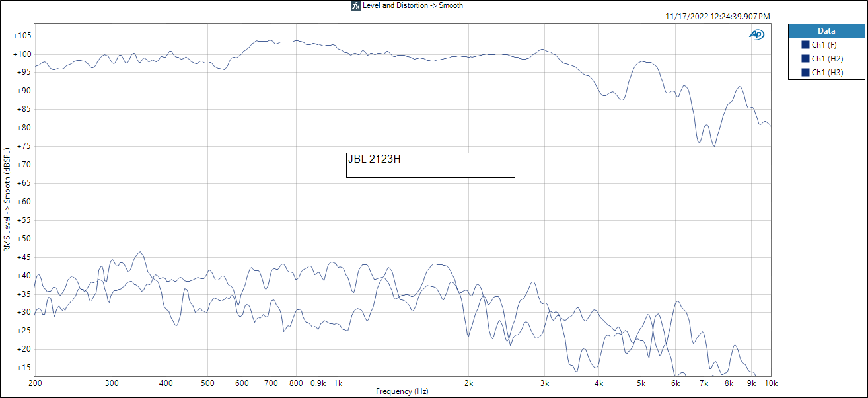Image resolution: width=868 pixels, height=398 pixels.
Task: Click the Ch1 (H3) legend color swatch
Action: click(805, 73)
